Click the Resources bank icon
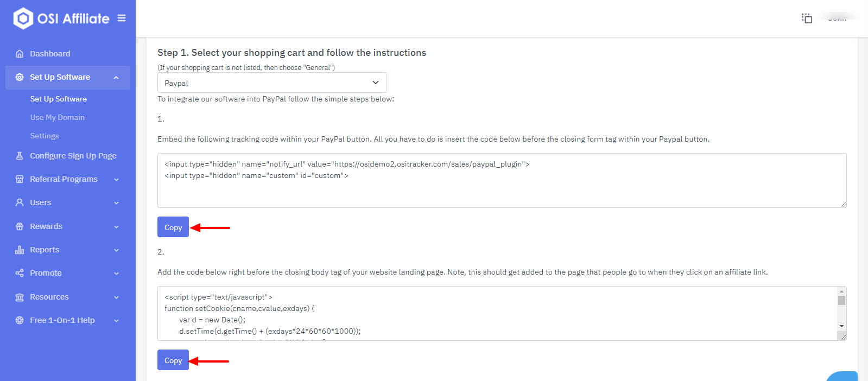Image resolution: width=868 pixels, height=381 pixels. (x=20, y=297)
